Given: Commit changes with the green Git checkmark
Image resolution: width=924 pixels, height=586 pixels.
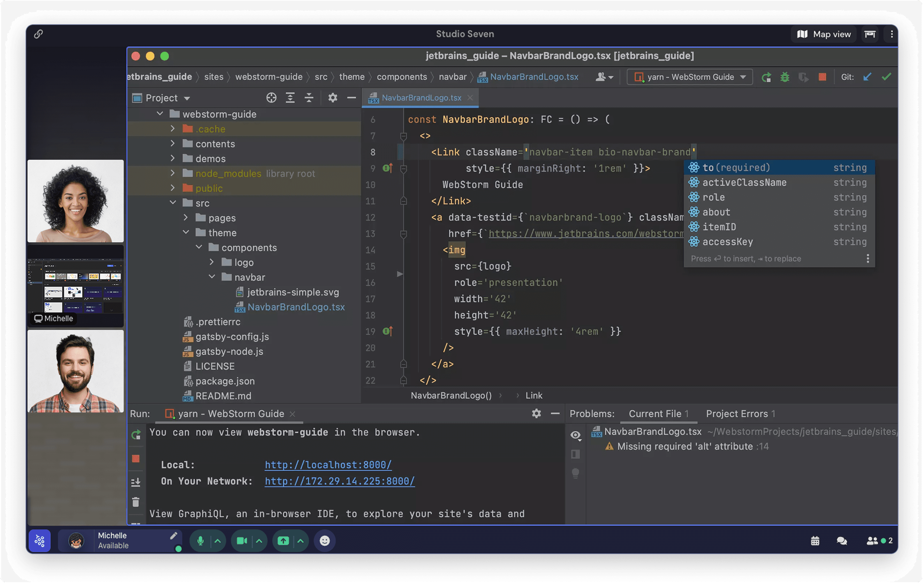Looking at the screenshot, I should [886, 77].
